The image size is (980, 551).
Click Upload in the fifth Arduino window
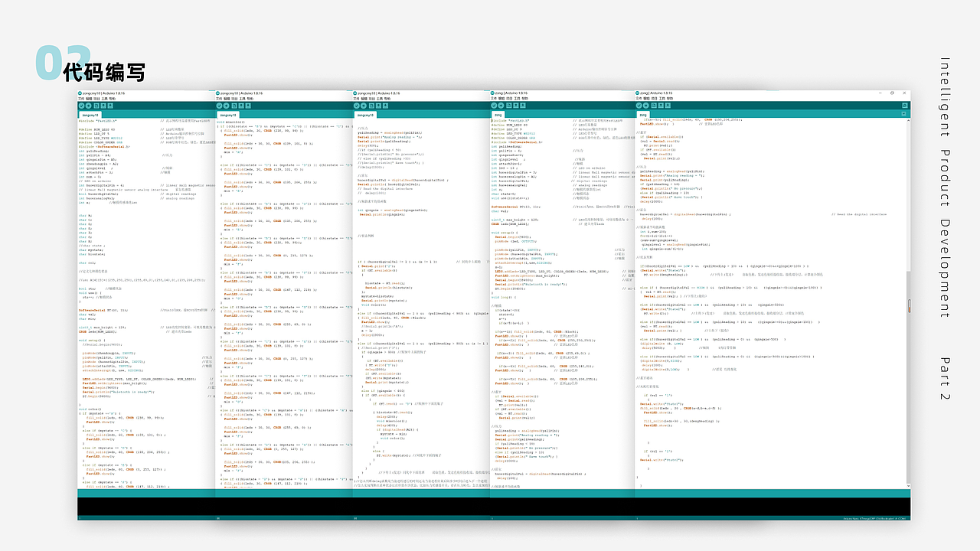pyautogui.click(x=645, y=106)
